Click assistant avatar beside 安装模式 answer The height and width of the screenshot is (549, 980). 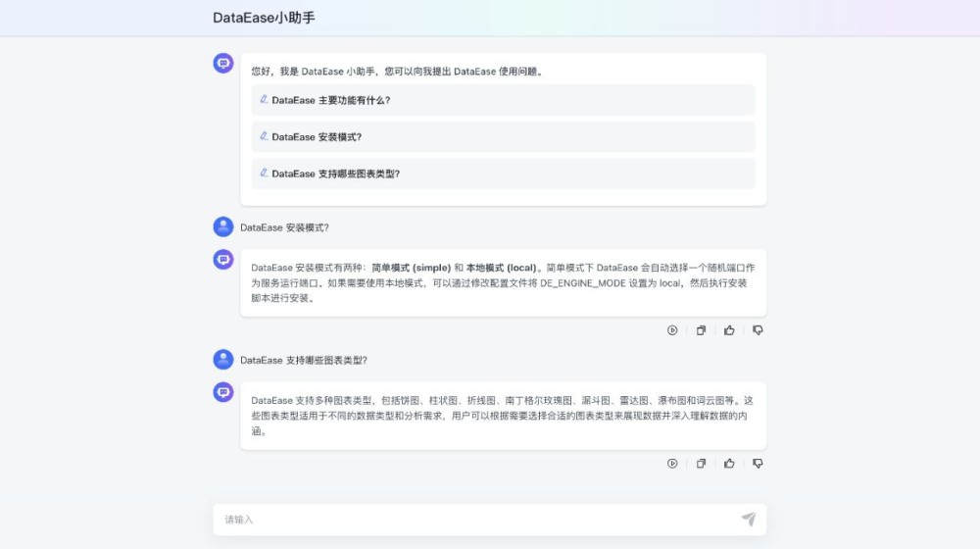click(223, 259)
